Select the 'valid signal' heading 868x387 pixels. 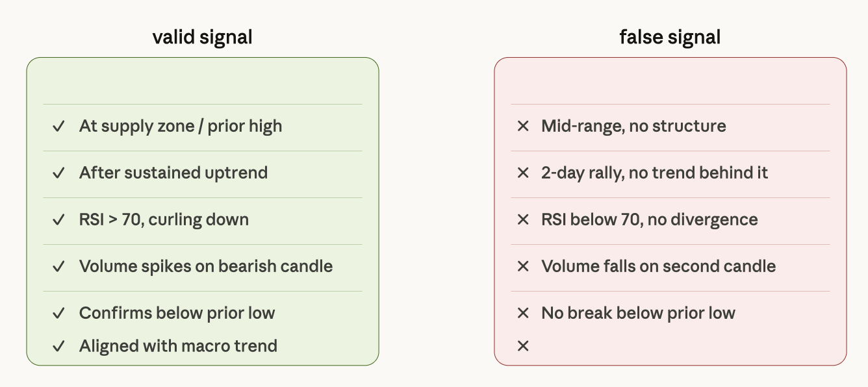(x=202, y=37)
